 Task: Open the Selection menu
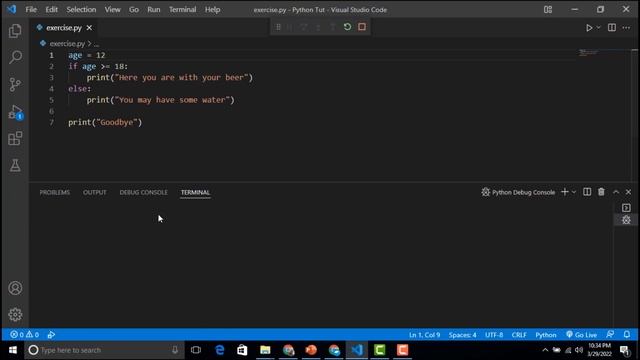(x=81, y=9)
